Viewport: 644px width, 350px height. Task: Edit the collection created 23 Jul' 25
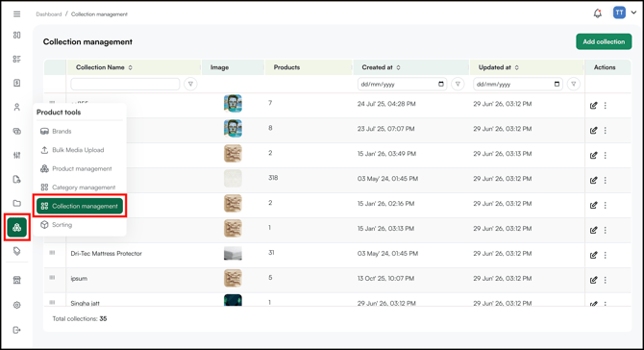click(x=593, y=130)
